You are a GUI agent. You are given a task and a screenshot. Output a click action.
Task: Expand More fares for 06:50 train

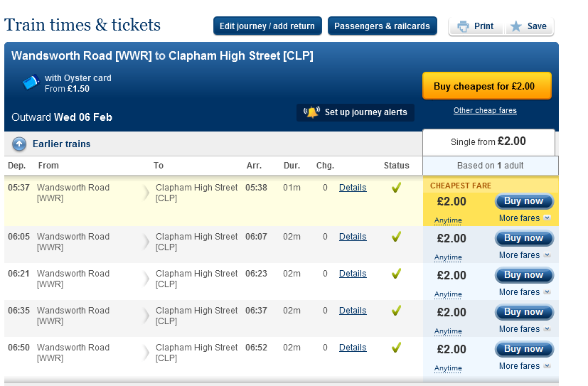tap(525, 366)
